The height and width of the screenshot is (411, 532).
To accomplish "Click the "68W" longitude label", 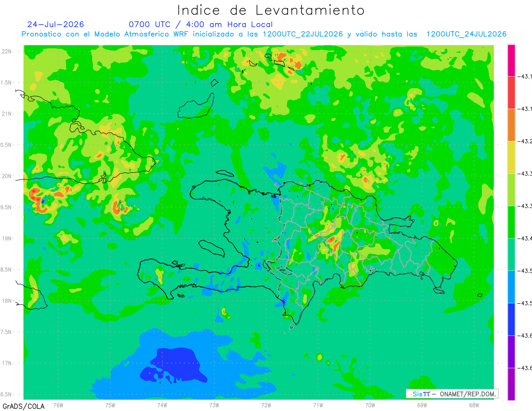I will [x=474, y=405].
